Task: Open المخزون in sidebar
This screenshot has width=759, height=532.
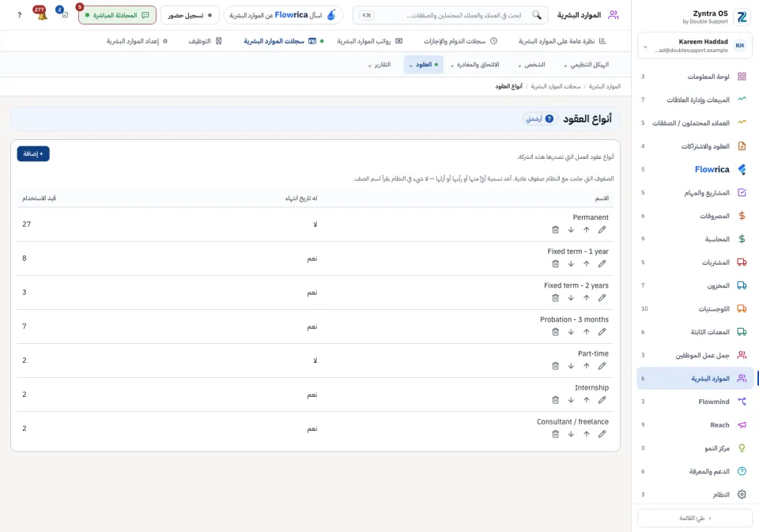Action: tap(694, 285)
